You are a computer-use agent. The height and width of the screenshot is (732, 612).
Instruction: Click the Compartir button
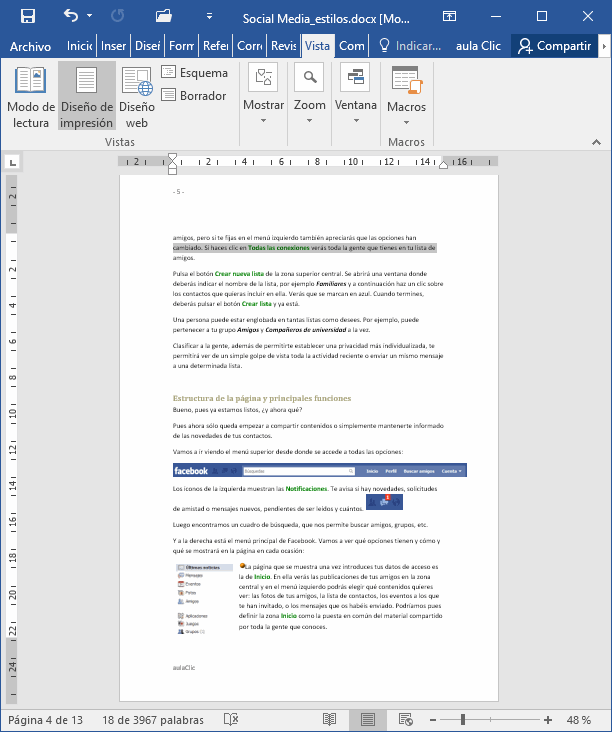[x=554, y=46]
